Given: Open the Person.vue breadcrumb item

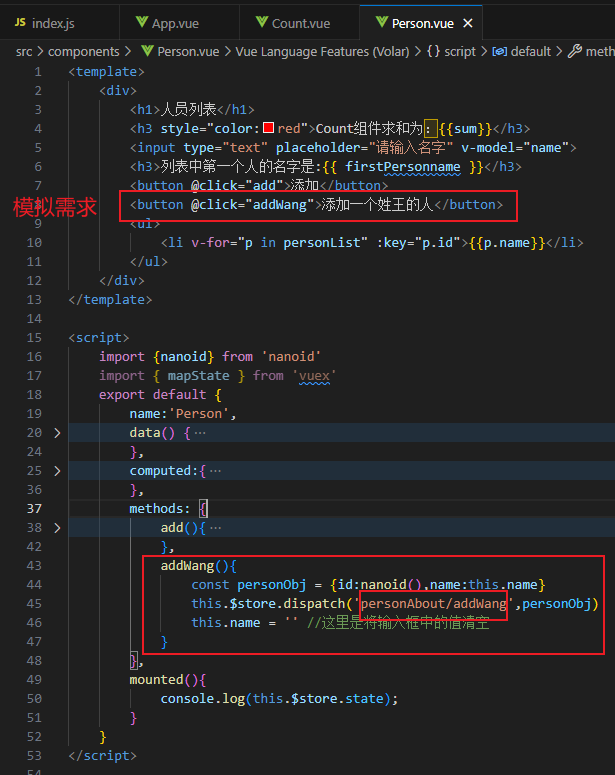Looking at the screenshot, I should click(188, 51).
